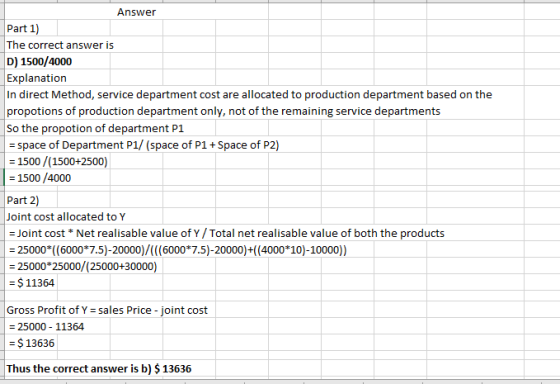Image resolution: width=560 pixels, height=384 pixels.
Task: Click the cell '= $ 13636'
Action: coord(32,343)
